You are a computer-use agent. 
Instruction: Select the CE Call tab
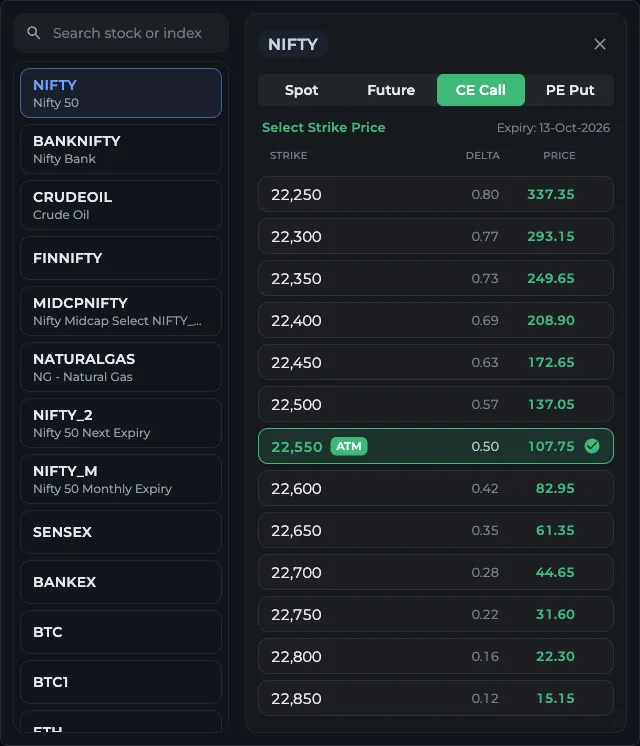tap(481, 90)
